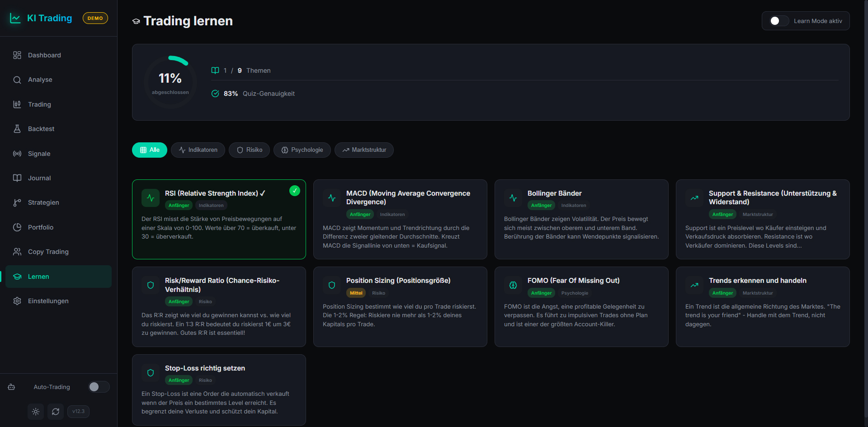868x427 pixels.
Task: Open Einstellungen via gear icon
Action: (17, 301)
